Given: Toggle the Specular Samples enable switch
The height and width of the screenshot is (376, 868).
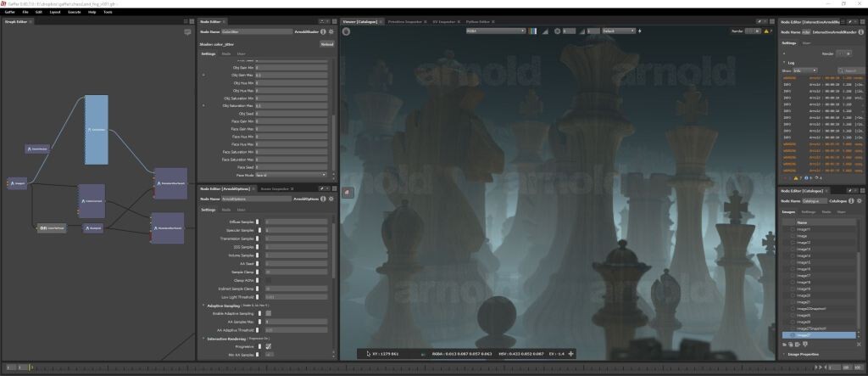Looking at the screenshot, I should click(x=258, y=230).
